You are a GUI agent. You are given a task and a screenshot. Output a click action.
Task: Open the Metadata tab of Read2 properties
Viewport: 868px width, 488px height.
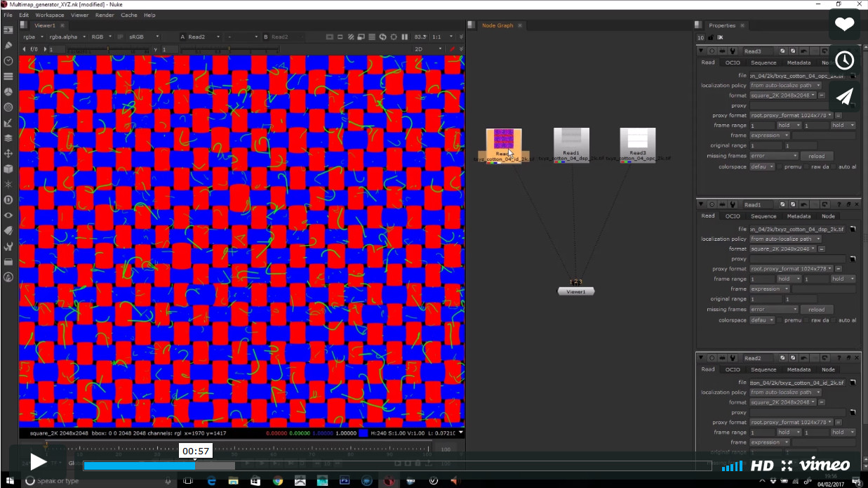[799, 369]
